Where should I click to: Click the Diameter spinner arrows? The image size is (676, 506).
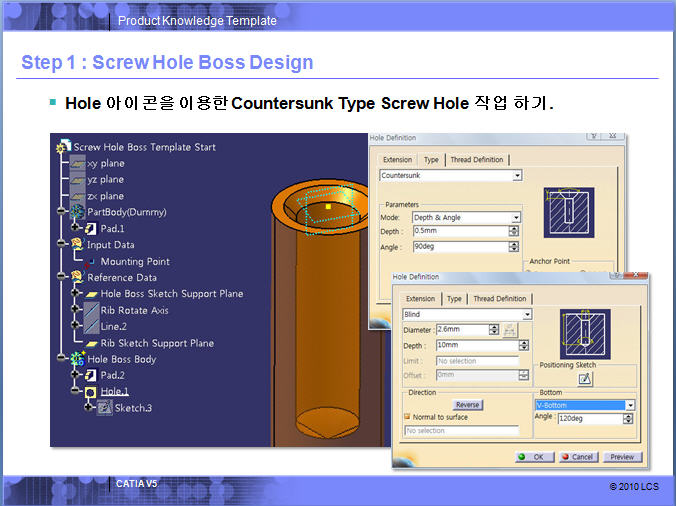(x=494, y=330)
